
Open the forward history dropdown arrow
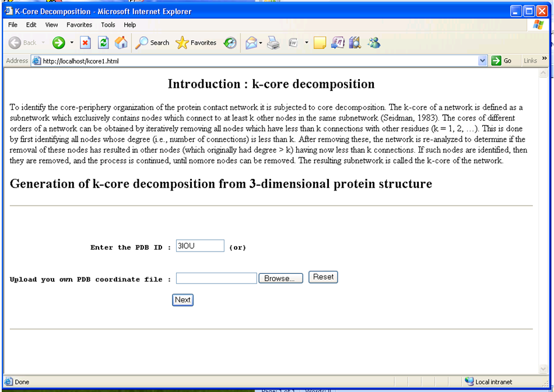point(72,43)
